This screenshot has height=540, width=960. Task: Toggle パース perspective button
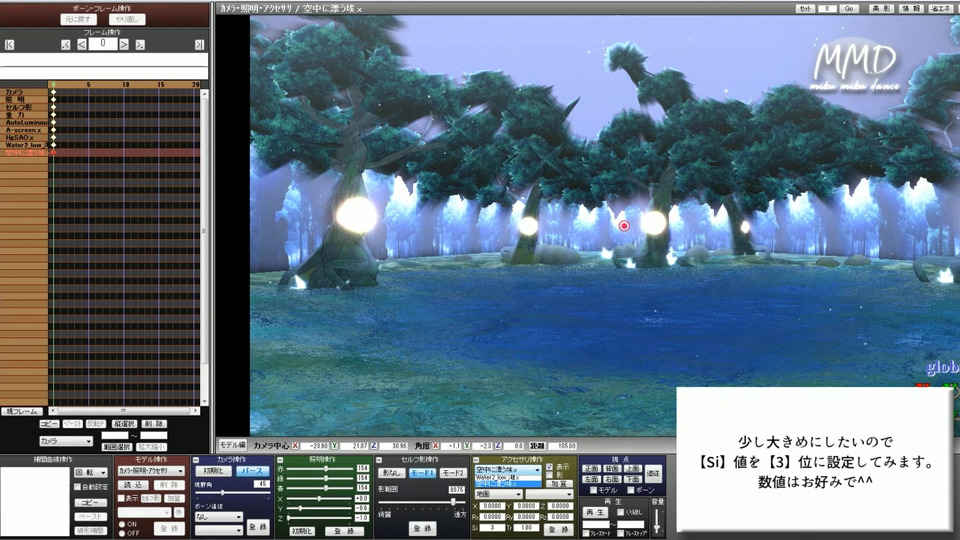252,471
